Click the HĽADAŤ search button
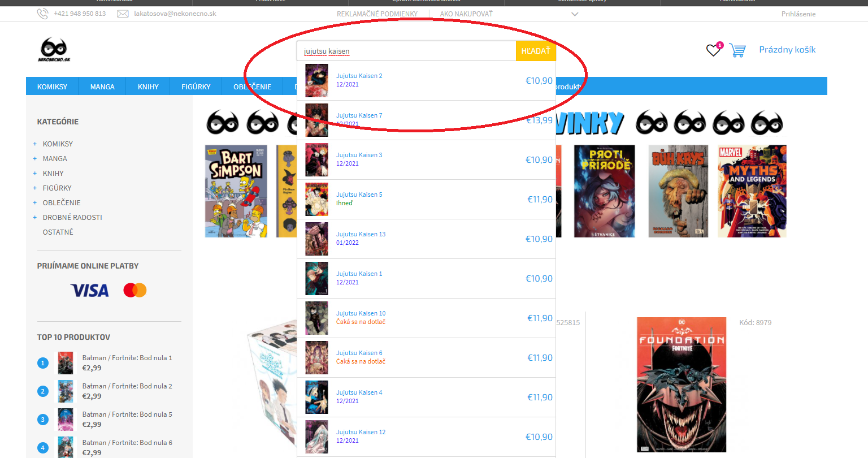This screenshot has height=458, width=868. pyautogui.click(x=536, y=51)
